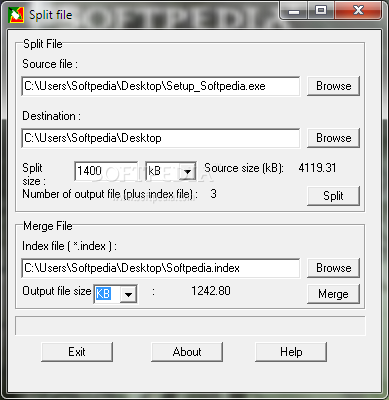389x400 pixels.
Task: Click the Split file app icon in title bar
Action: pyautogui.click(x=16, y=15)
